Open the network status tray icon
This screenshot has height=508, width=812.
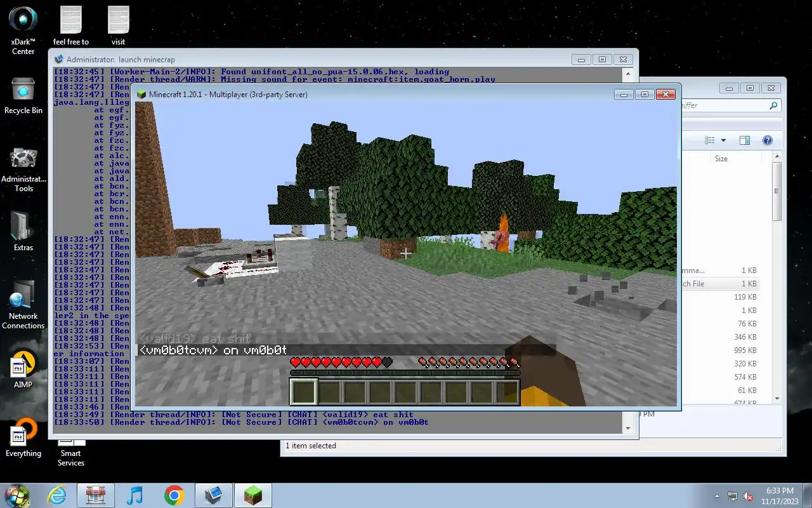(733, 497)
